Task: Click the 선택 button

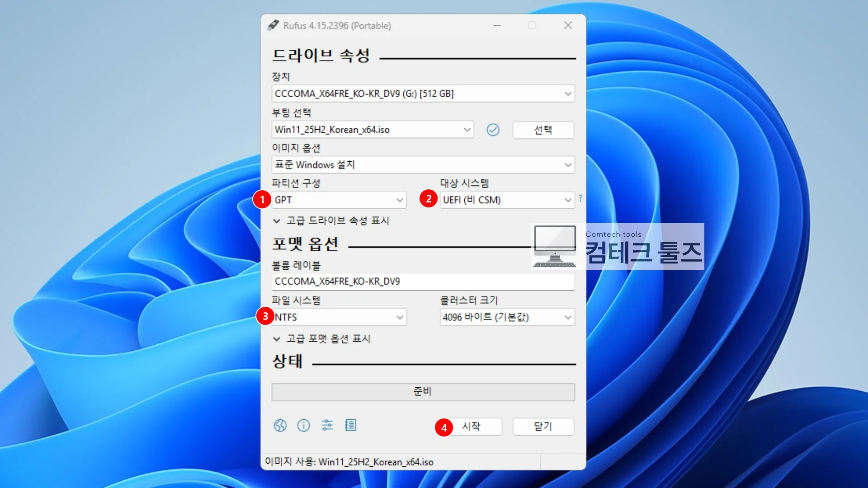Action: [x=543, y=130]
